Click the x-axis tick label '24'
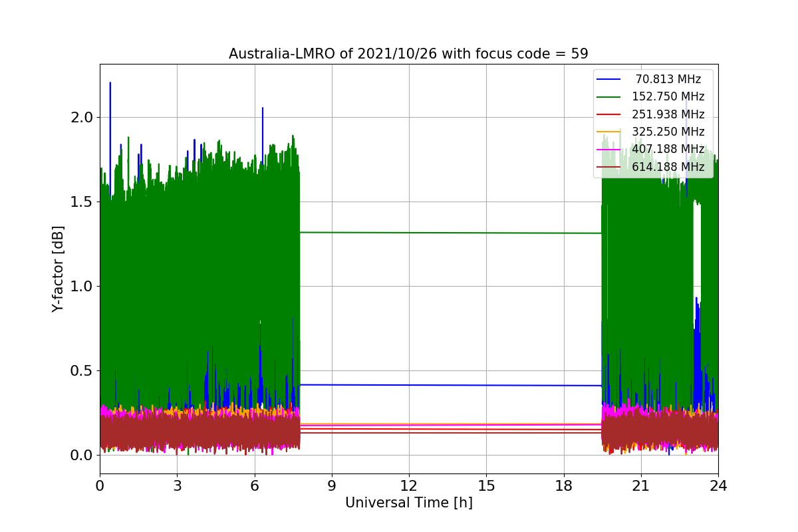 718,485
